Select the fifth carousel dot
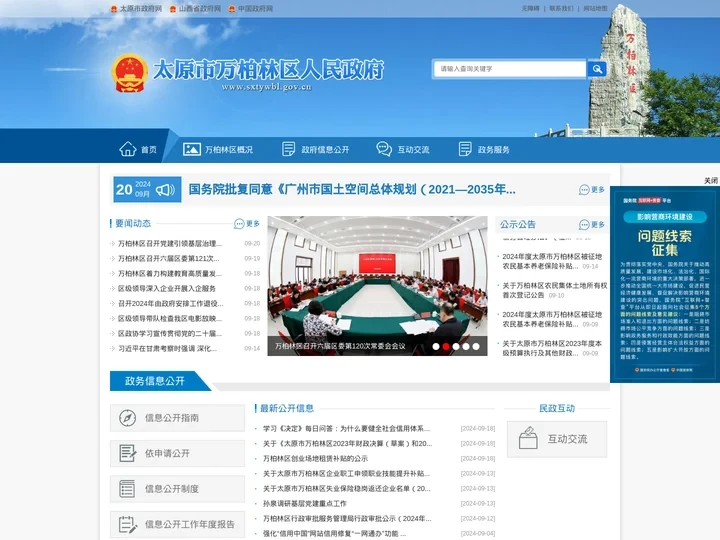The width and height of the screenshot is (720, 540). click(476, 347)
